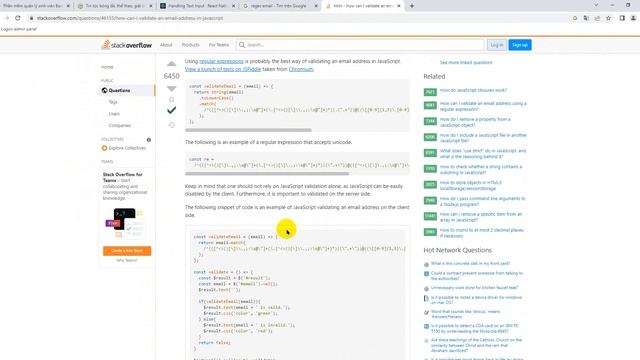Open the Chromium link
The height and width of the screenshot is (360, 640).
click(301, 69)
